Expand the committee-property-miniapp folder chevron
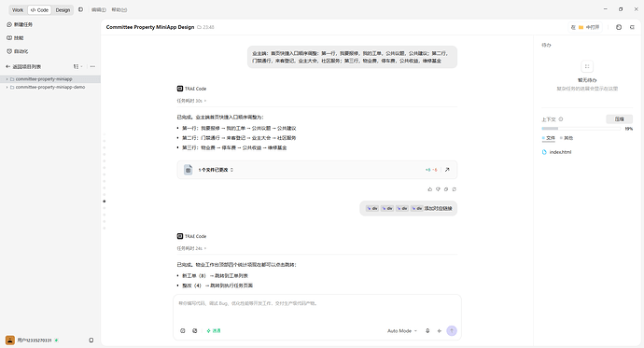This screenshot has height=348, width=644. click(7, 78)
